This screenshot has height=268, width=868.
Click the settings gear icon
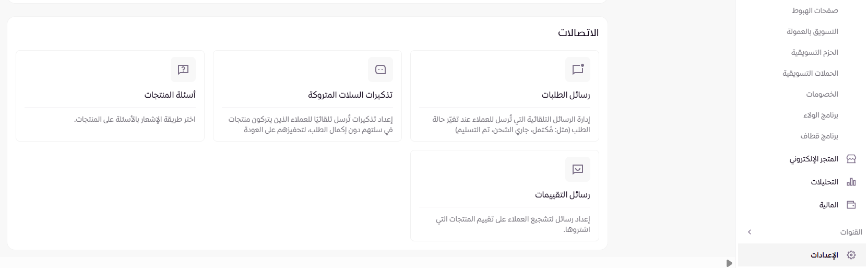click(x=851, y=255)
